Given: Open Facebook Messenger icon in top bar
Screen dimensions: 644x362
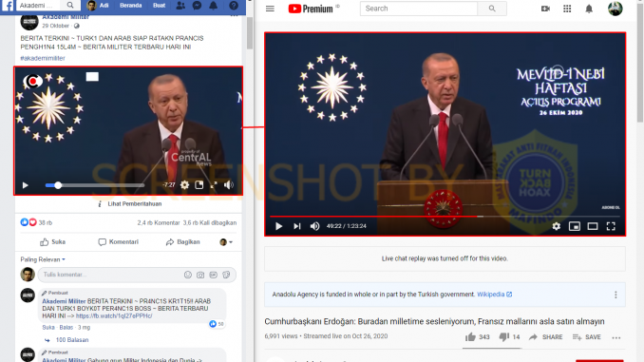Looking at the screenshot, I should tap(198, 6).
